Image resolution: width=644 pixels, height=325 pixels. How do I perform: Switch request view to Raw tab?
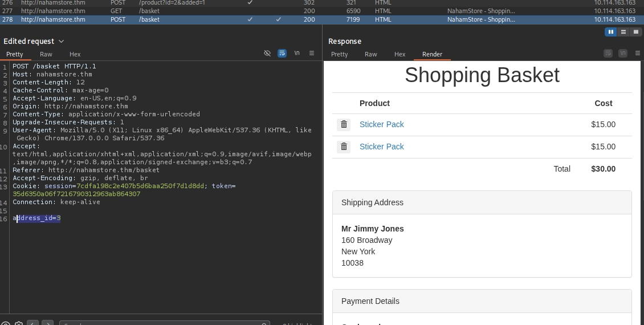point(46,54)
